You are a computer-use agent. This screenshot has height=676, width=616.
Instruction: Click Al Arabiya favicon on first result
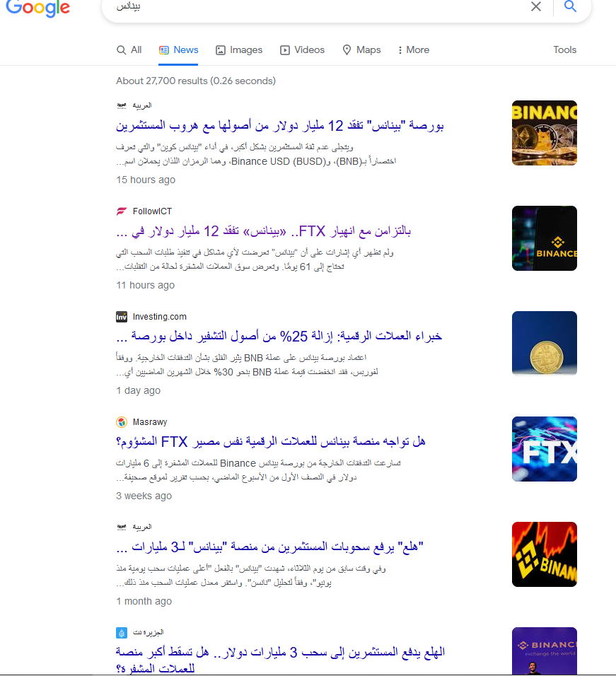(122, 105)
